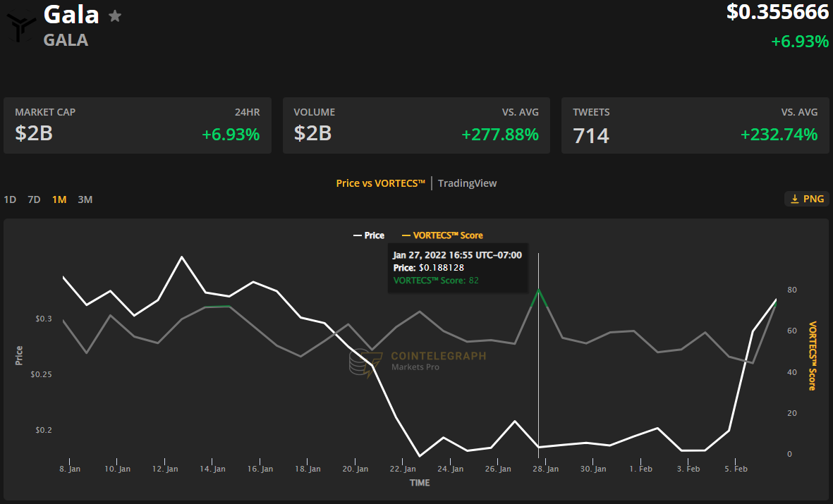Select the 7D time range
The width and height of the screenshot is (833, 504).
(x=34, y=199)
